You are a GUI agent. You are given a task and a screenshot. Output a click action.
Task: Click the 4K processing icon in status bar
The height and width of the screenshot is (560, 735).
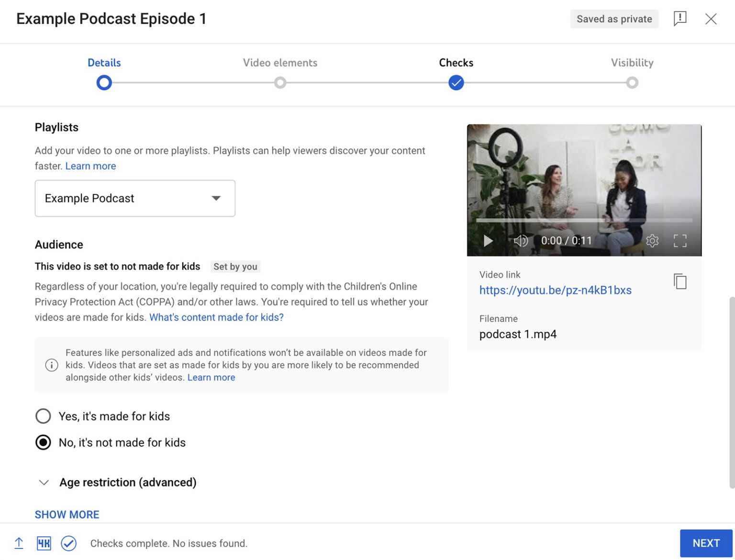coord(44,543)
